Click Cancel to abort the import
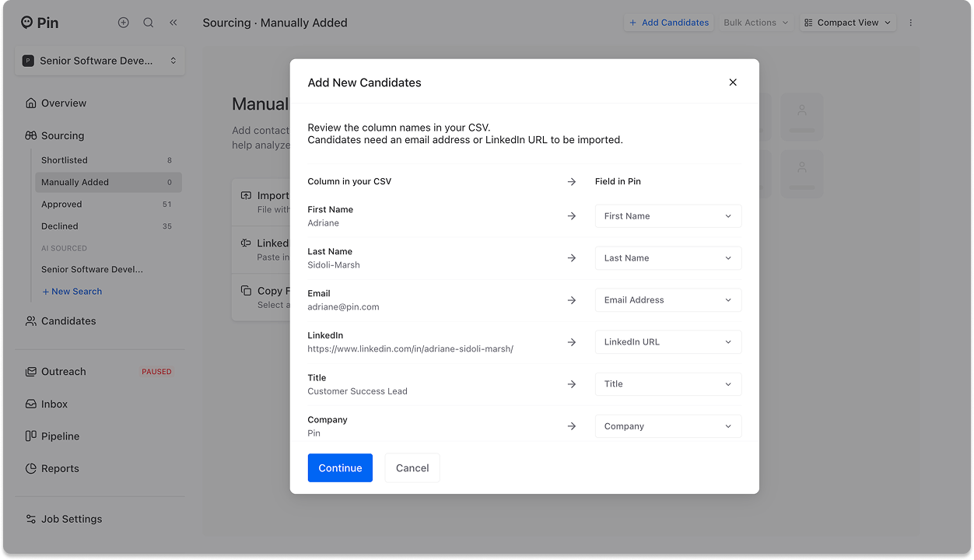This screenshot has width=974, height=560. (412, 468)
